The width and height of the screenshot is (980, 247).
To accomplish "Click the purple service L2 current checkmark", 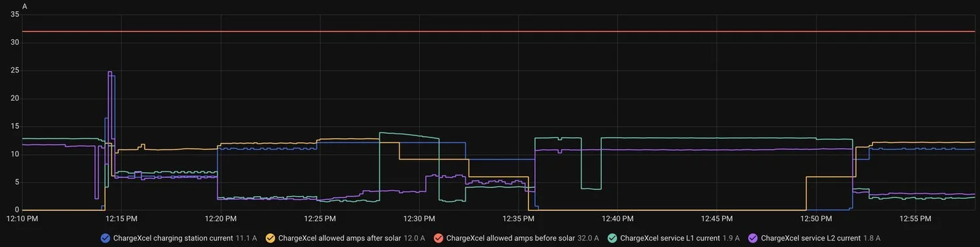I will tap(753, 239).
